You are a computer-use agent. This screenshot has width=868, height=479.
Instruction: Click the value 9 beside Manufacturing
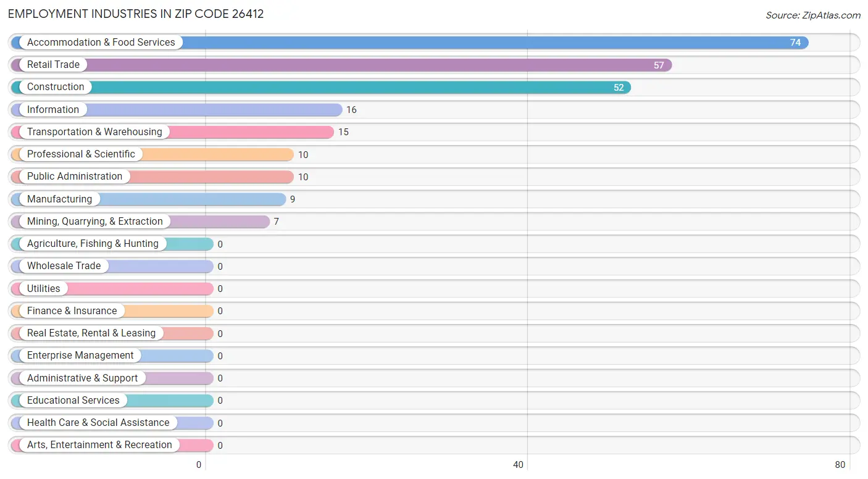tap(293, 199)
